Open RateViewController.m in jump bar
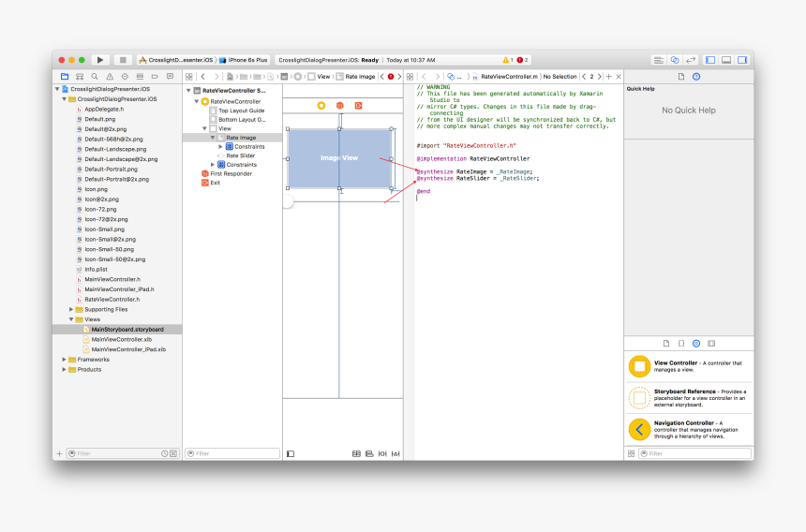This screenshot has width=806, height=532. coord(505,77)
